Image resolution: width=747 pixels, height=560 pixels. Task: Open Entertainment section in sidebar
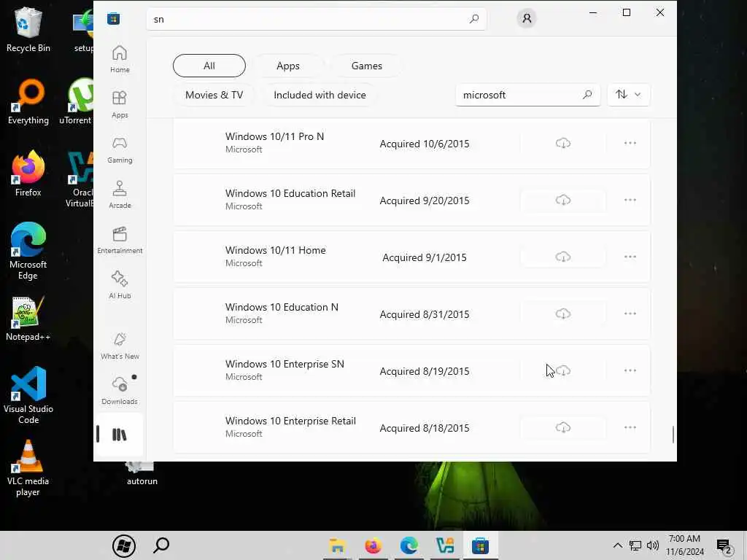(120, 240)
